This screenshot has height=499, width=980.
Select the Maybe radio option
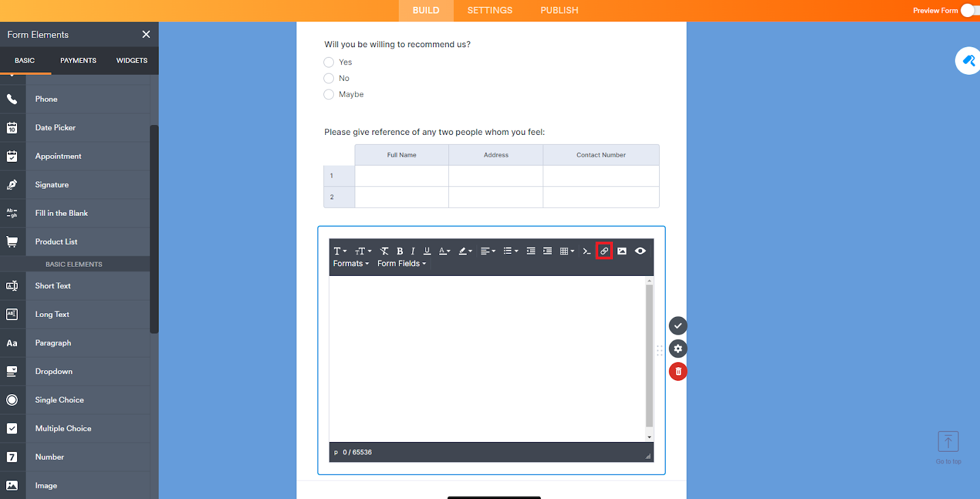329,94
